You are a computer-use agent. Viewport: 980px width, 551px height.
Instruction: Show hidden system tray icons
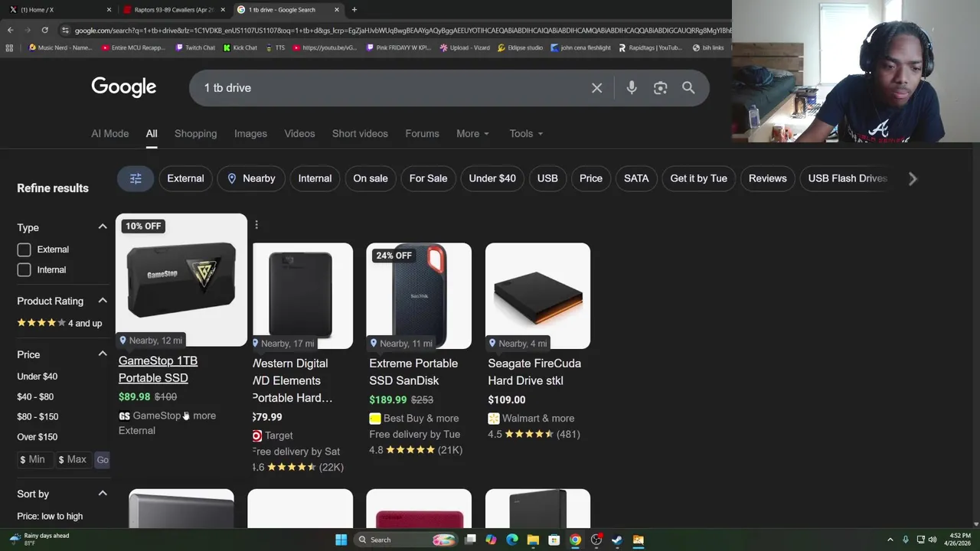(890, 540)
